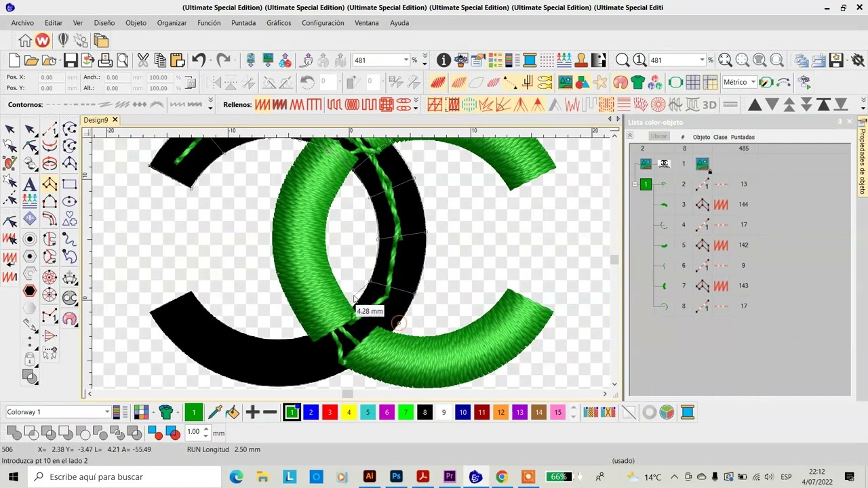Image resolution: width=868 pixels, height=488 pixels.
Task: Create a new blank design
Action: (14, 60)
